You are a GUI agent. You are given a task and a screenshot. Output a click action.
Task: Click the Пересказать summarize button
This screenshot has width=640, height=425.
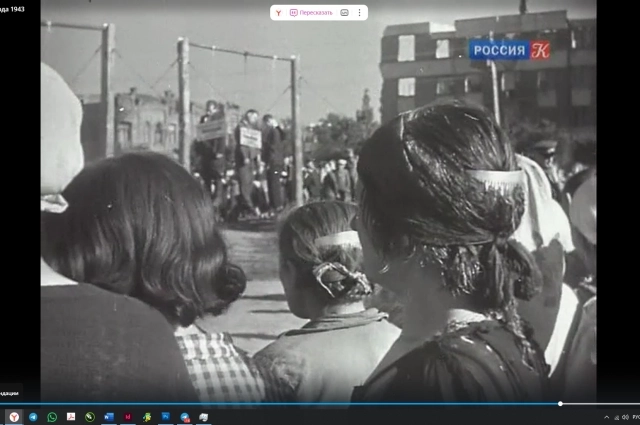coord(311,13)
